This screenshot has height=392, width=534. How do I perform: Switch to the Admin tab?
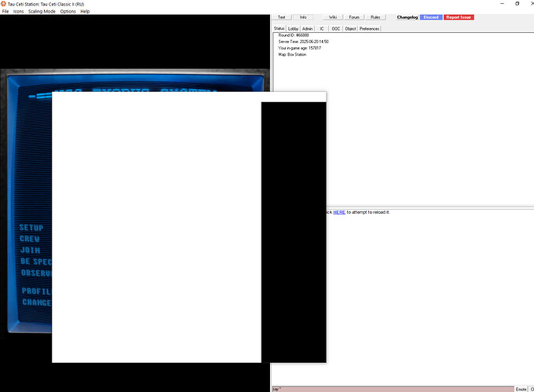307,28
